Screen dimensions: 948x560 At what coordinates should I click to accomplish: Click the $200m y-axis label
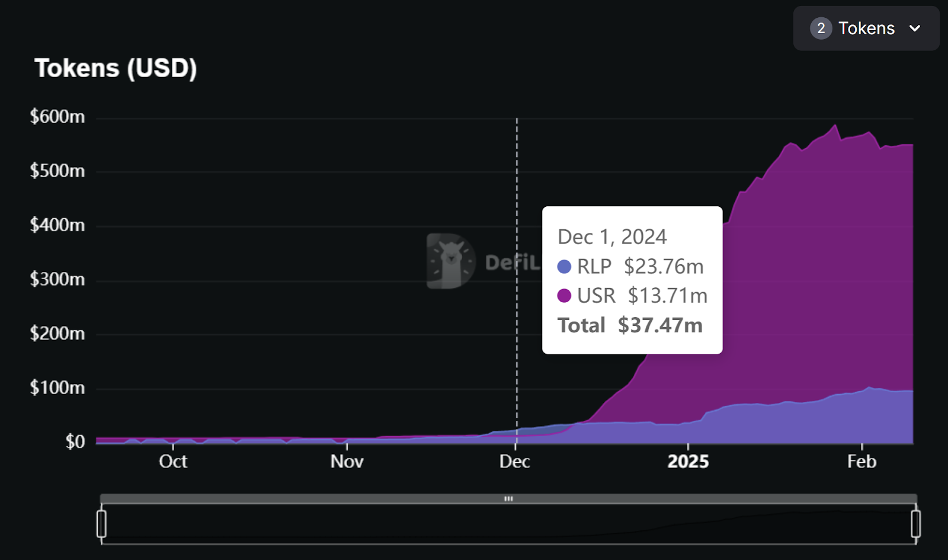pyautogui.click(x=57, y=334)
